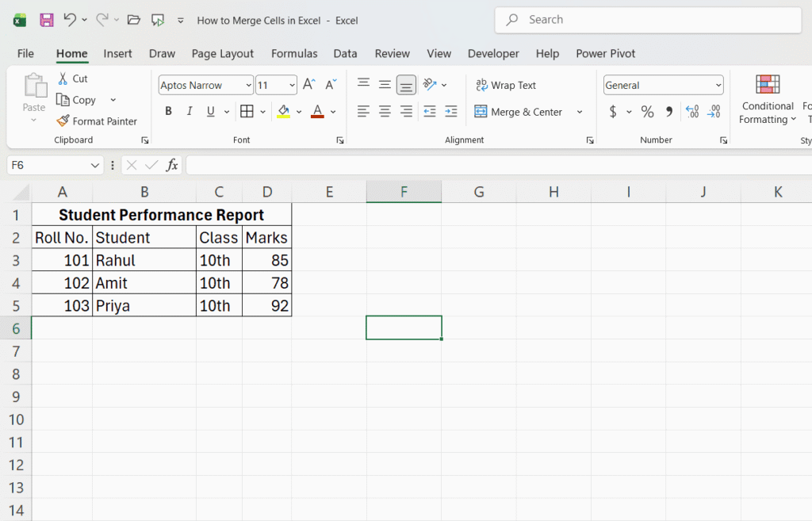Click inside the formula bar input
Screen dimensions: 812x521
[x=499, y=165]
